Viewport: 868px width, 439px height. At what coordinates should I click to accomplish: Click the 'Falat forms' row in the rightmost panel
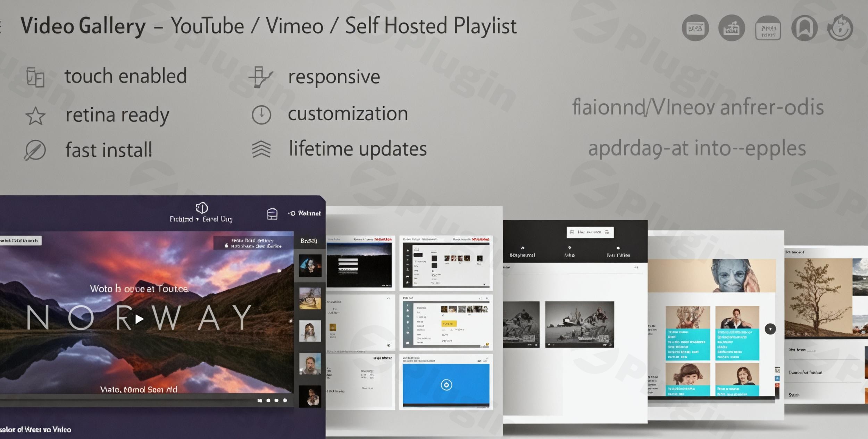tap(801, 350)
